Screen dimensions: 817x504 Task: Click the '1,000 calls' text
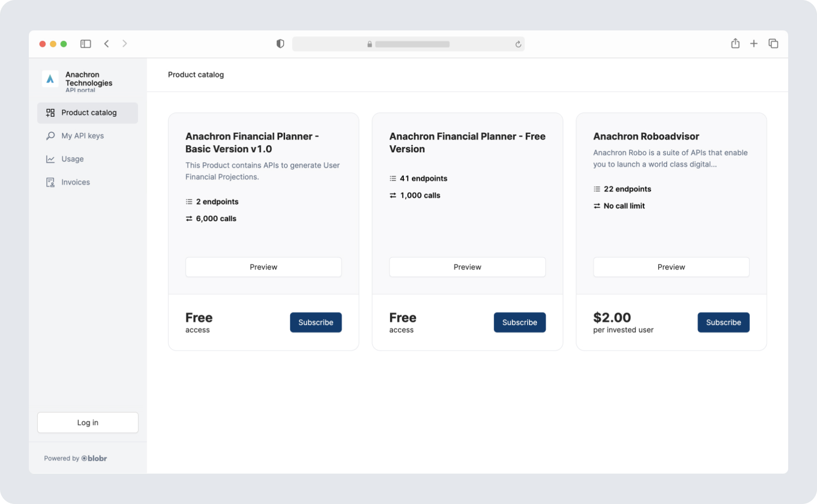[420, 195]
